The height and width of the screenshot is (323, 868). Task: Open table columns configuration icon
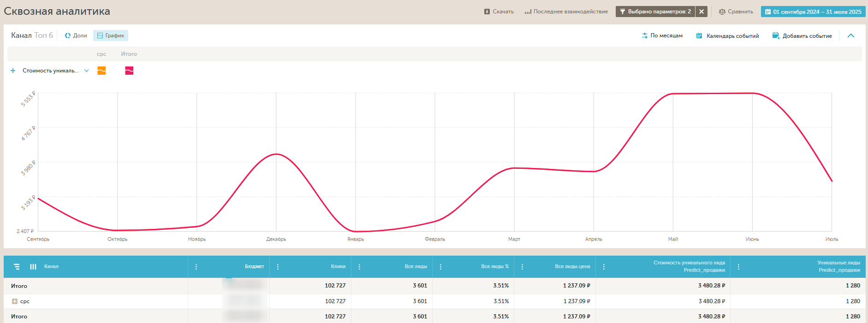33,267
